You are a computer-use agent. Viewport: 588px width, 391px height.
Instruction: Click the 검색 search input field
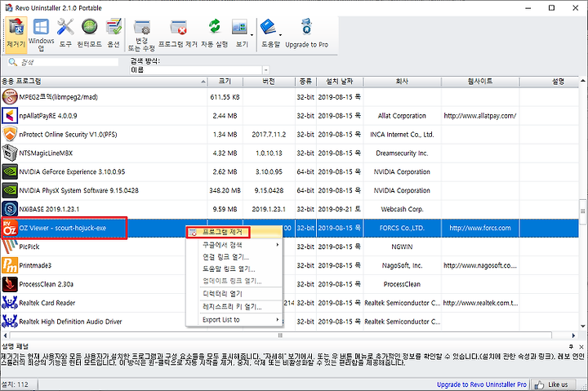click(x=69, y=62)
